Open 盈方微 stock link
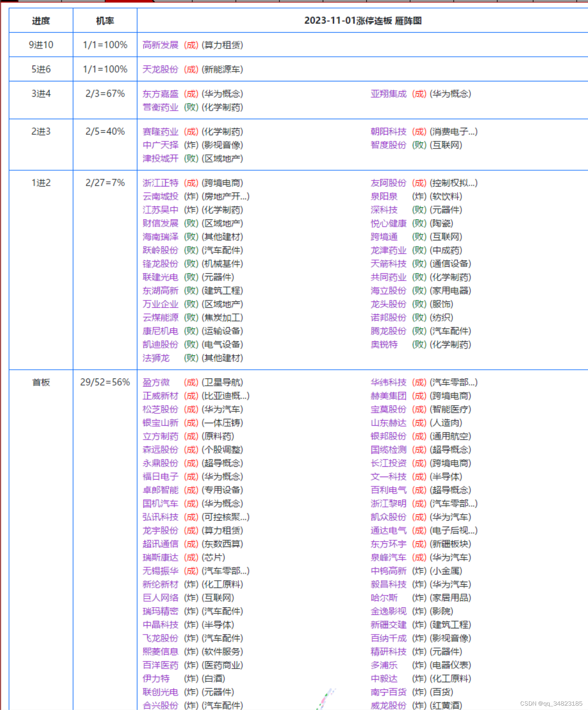This screenshot has height=710, width=588. pos(156,382)
